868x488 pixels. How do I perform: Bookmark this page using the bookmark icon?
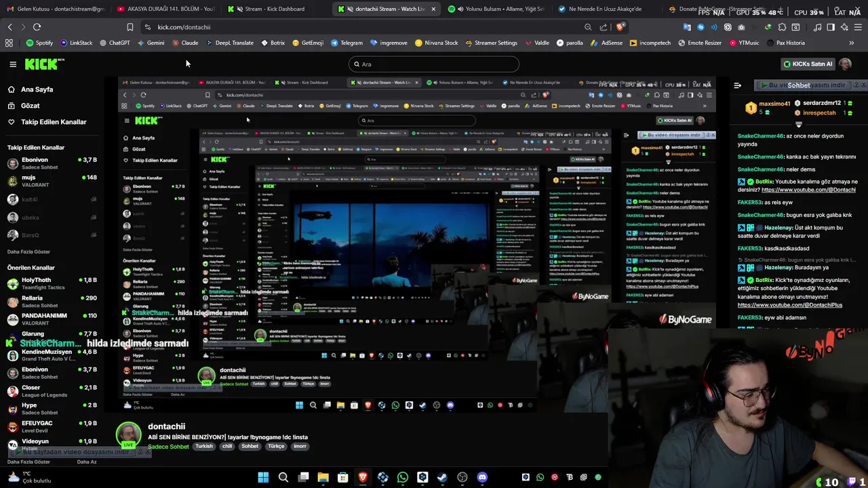click(130, 27)
